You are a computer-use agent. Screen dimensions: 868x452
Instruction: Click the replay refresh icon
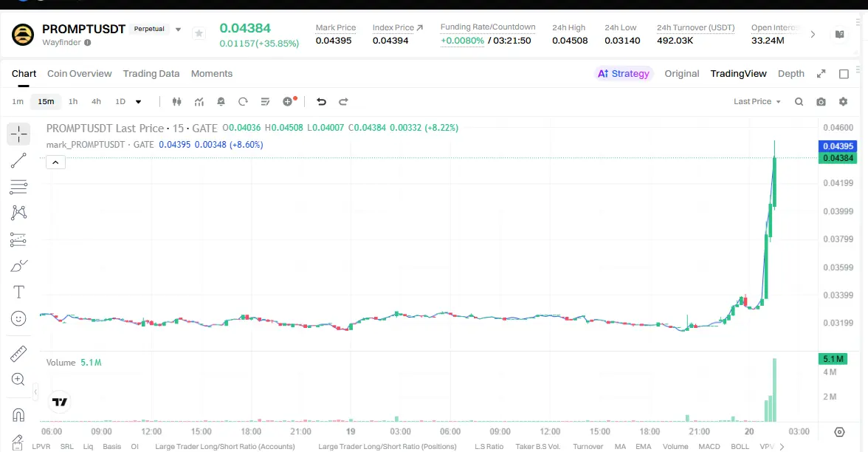point(243,101)
